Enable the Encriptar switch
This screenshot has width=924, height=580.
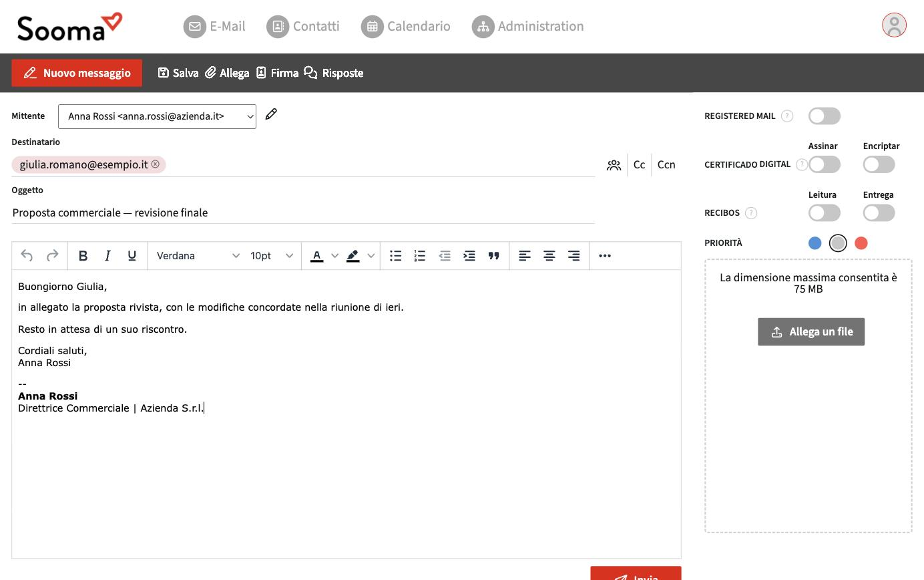pyautogui.click(x=879, y=164)
